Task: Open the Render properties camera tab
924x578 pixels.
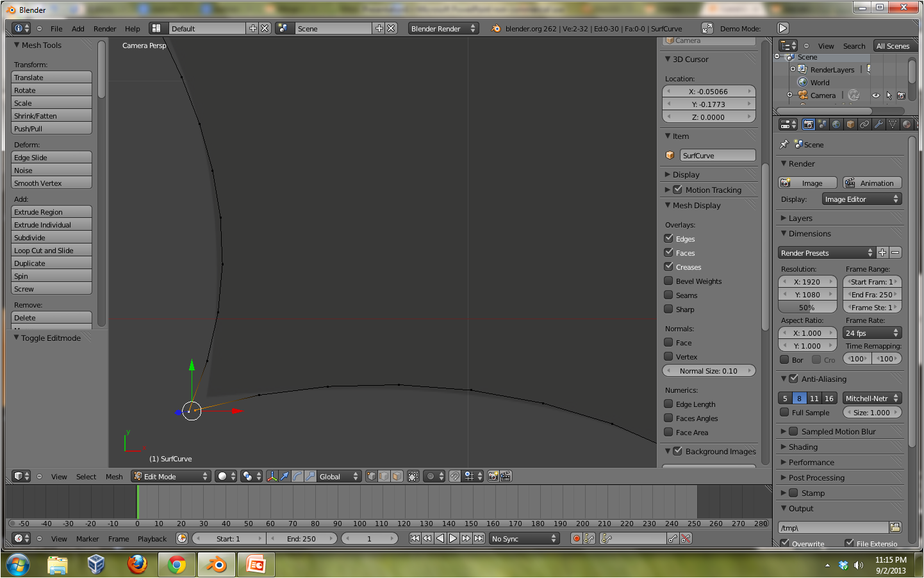Action: point(809,124)
